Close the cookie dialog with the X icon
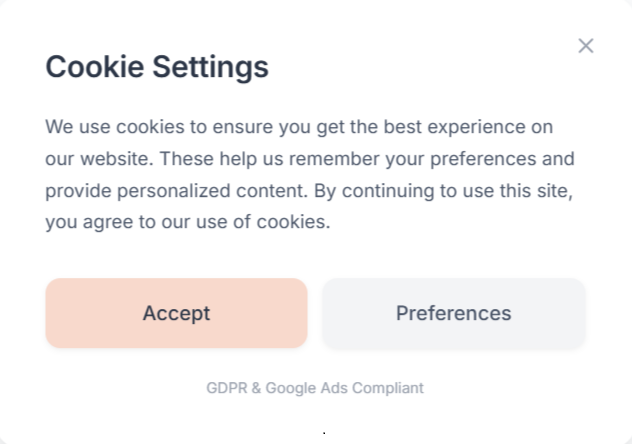The height and width of the screenshot is (444, 632). (x=586, y=46)
